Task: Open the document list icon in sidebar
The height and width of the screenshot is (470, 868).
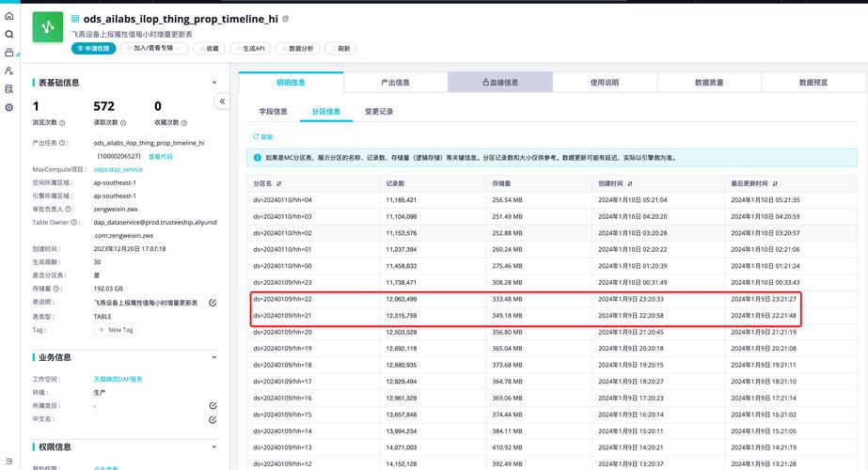Action: click(x=8, y=89)
